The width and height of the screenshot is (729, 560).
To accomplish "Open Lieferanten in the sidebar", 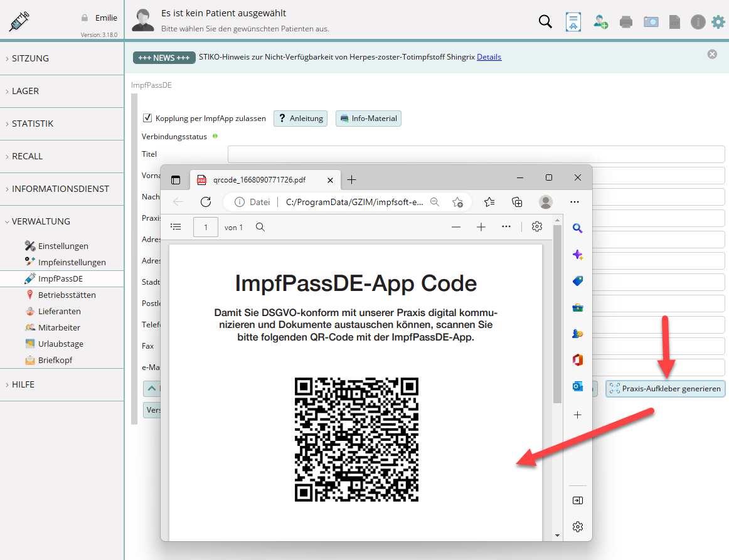I will pyautogui.click(x=59, y=312).
